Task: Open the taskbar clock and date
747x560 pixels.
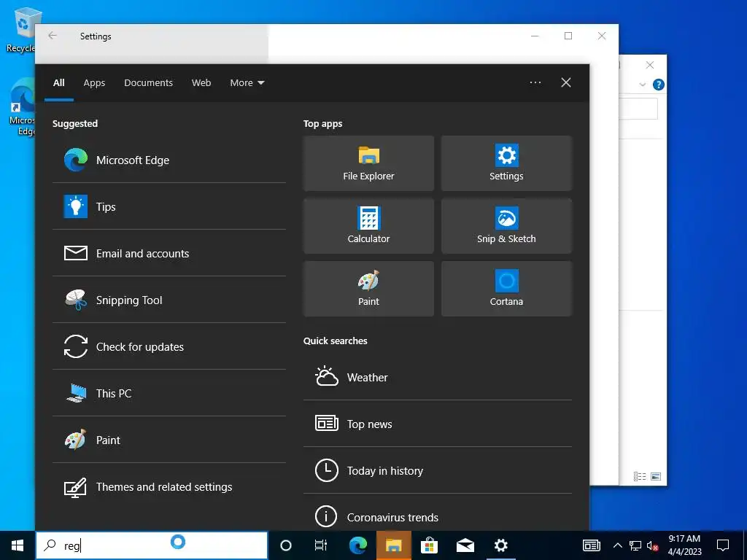Action: pos(684,545)
